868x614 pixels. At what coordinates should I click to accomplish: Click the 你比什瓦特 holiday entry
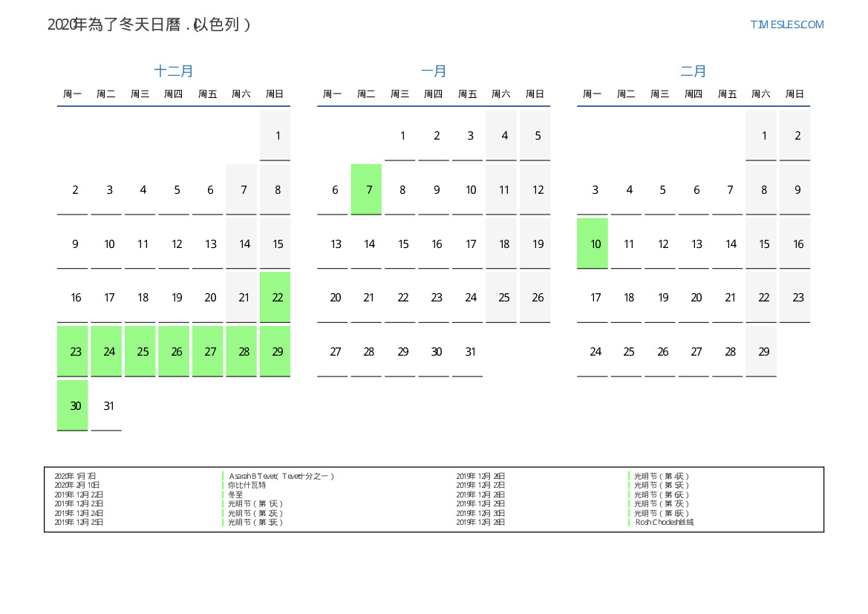tap(247, 485)
